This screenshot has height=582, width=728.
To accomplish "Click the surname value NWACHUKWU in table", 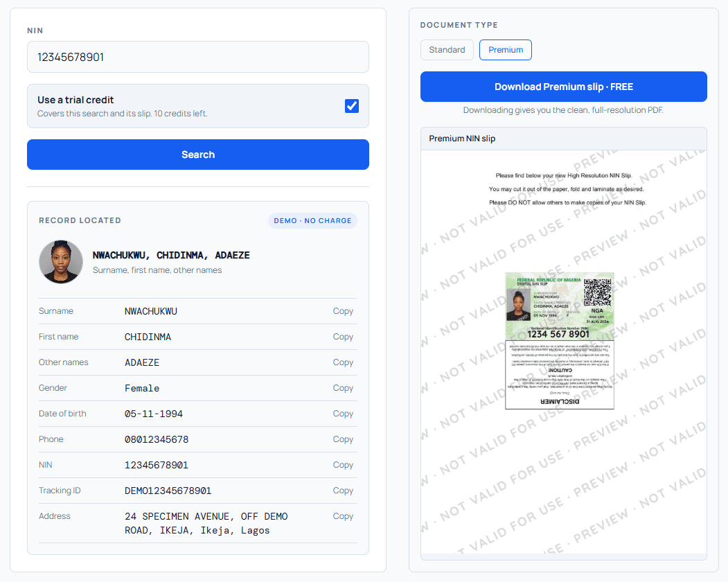I will (151, 311).
